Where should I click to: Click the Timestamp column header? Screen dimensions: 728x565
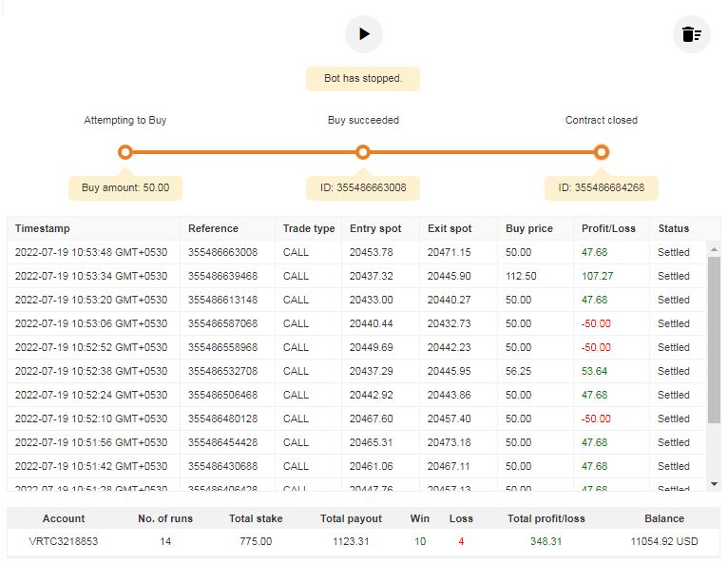[x=43, y=228]
